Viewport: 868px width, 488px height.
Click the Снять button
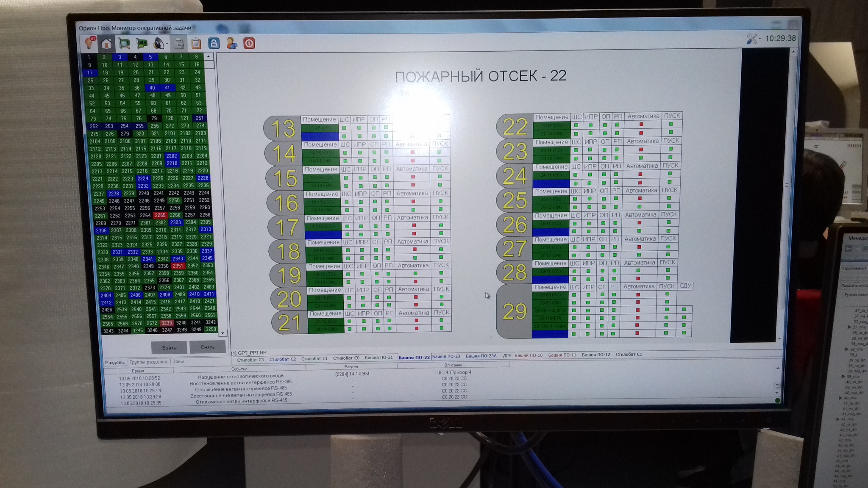208,347
